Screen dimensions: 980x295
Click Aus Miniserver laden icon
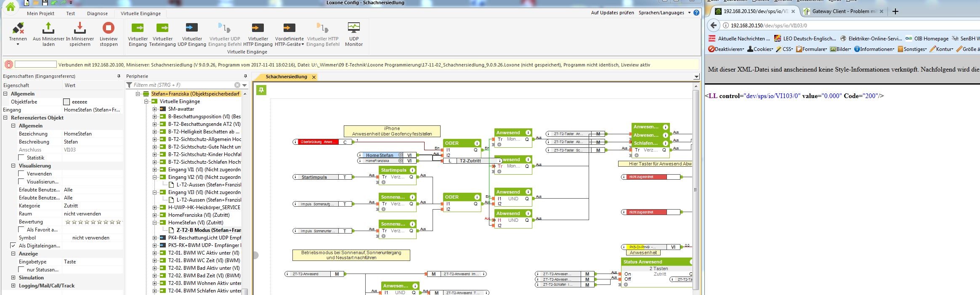pos(48,29)
